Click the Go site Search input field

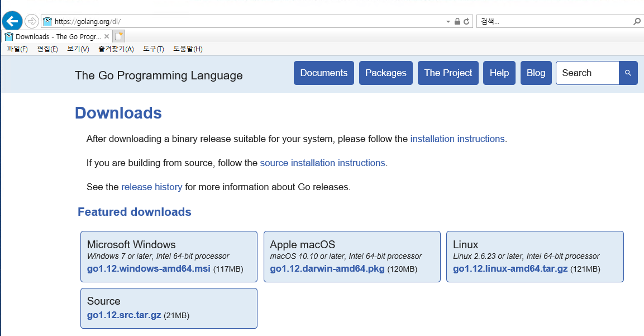pos(587,73)
